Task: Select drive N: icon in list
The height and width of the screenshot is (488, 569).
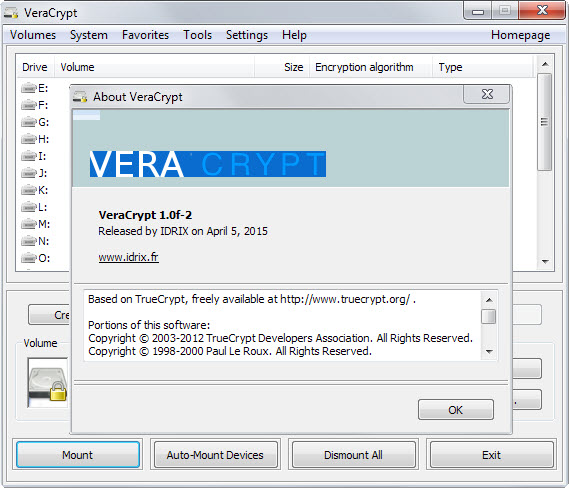Action: point(28,241)
